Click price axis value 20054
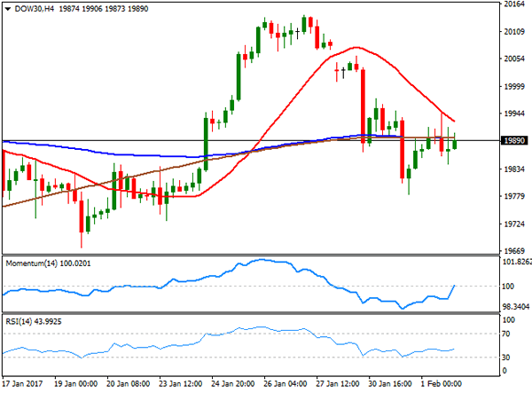 (x=514, y=59)
